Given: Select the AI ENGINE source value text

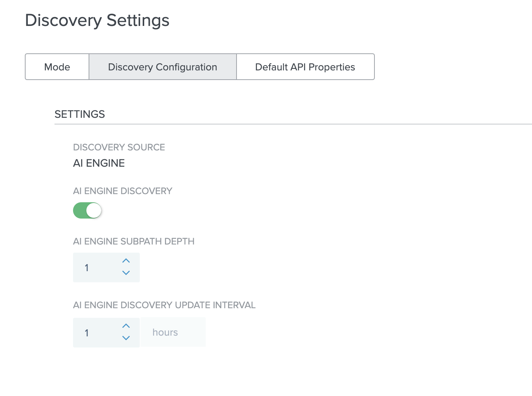Looking at the screenshot, I should point(99,163).
